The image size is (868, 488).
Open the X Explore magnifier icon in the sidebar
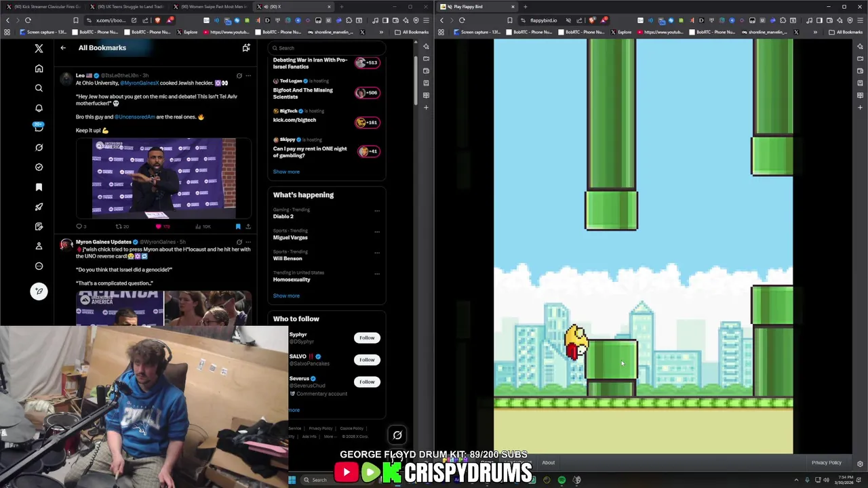(39, 88)
